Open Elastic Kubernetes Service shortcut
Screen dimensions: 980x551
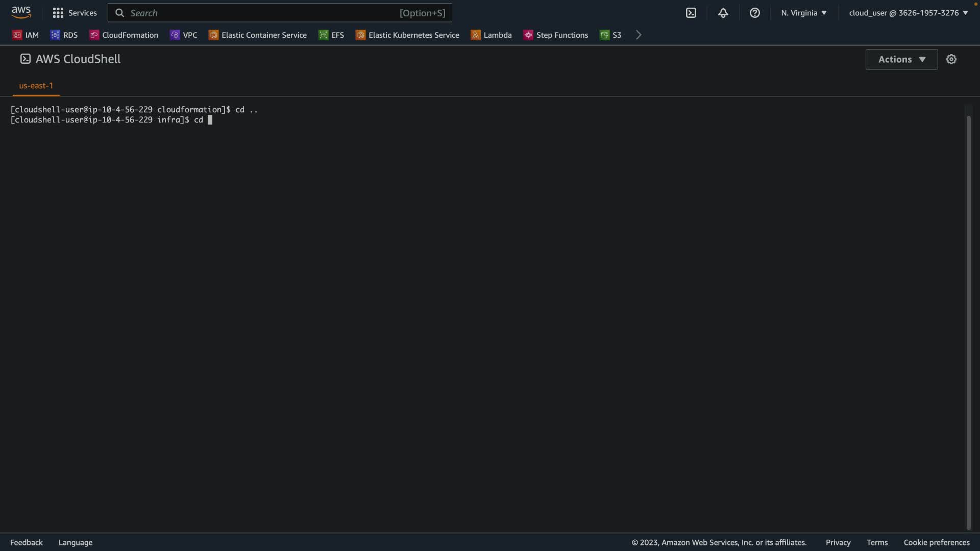pos(407,35)
